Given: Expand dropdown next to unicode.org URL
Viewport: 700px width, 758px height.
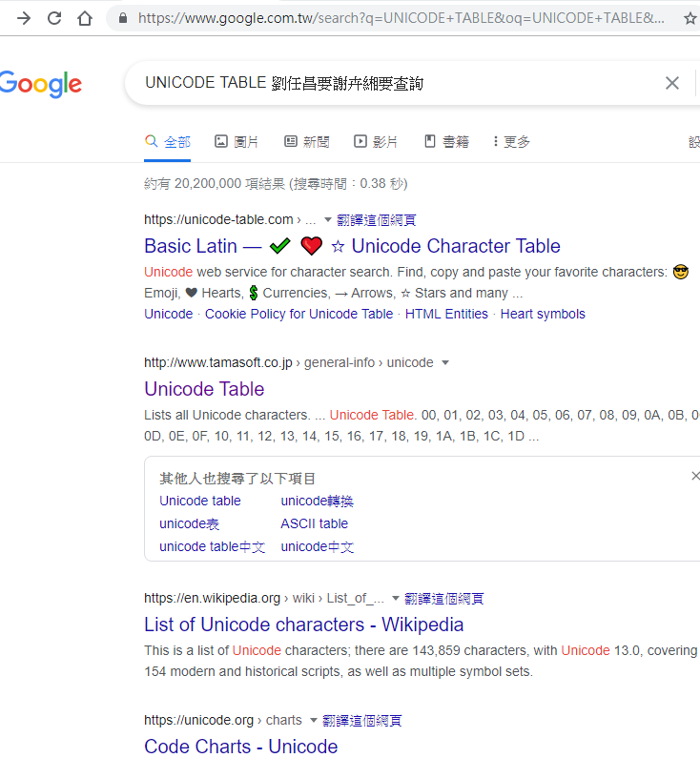Looking at the screenshot, I should (313, 720).
